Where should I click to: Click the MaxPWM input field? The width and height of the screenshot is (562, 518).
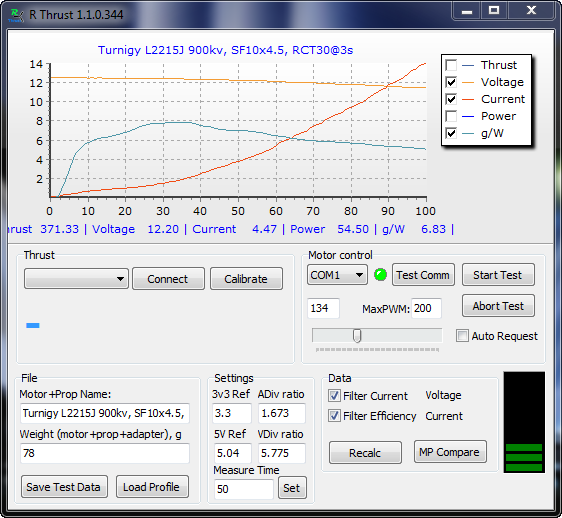click(426, 308)
